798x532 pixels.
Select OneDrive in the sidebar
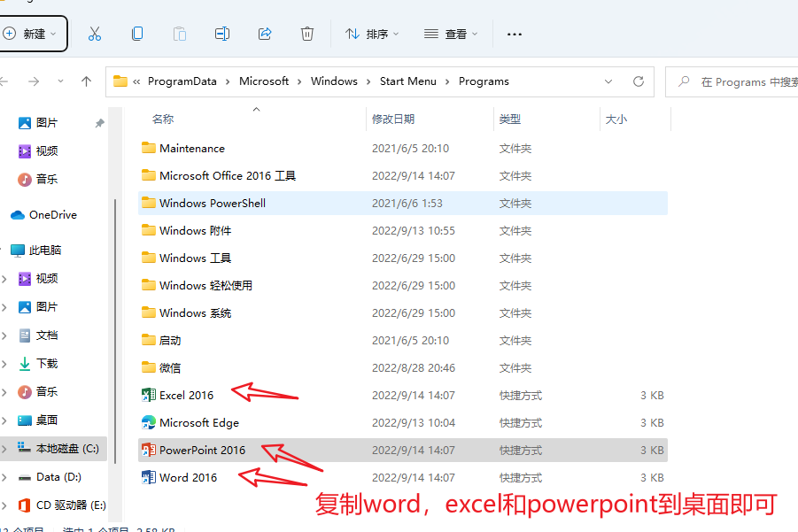52,215
